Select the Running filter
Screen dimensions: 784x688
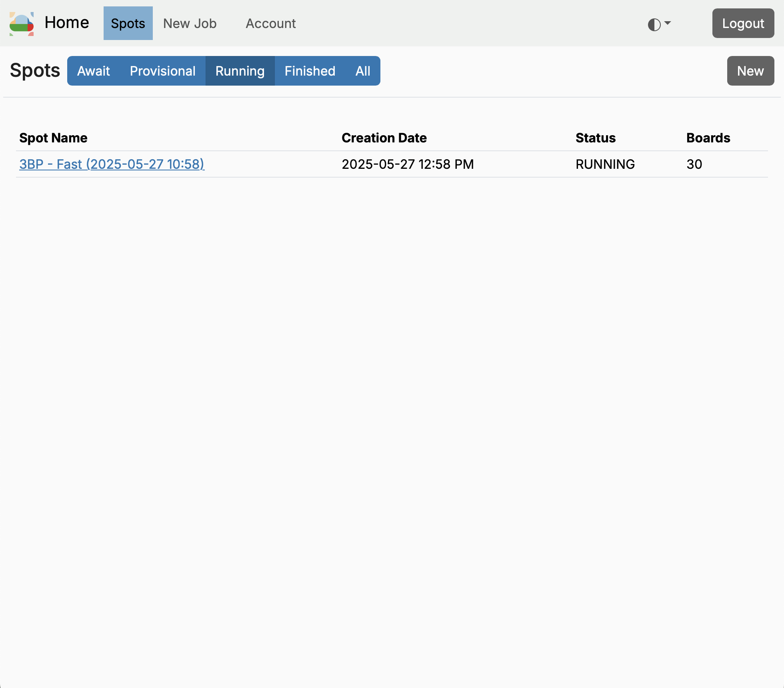pyautogui.click(x=240, y=71)
